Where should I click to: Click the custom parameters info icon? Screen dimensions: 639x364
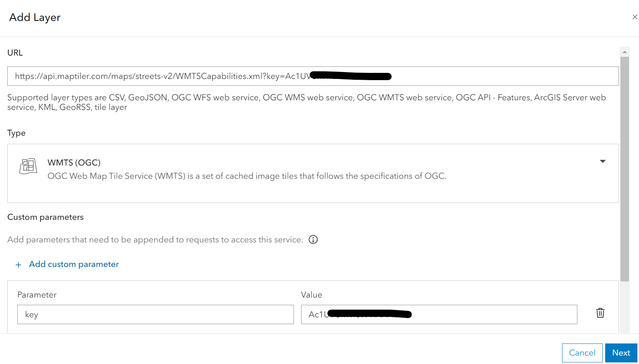(x=313, y=240)
